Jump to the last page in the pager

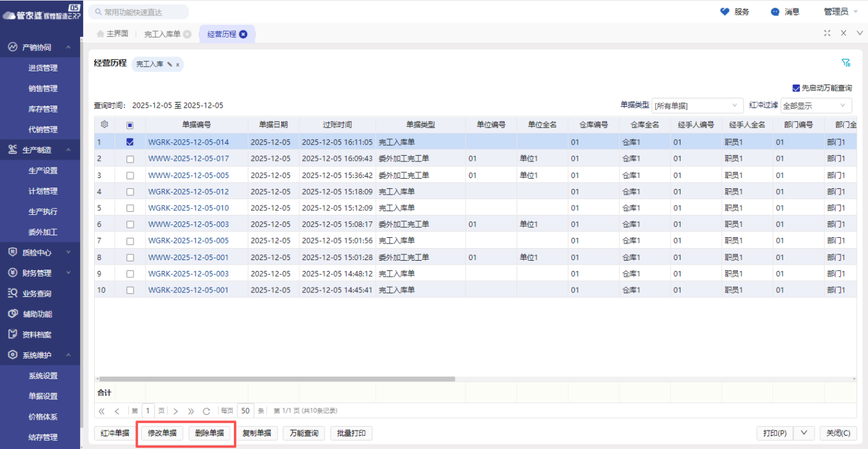point(191,411)
